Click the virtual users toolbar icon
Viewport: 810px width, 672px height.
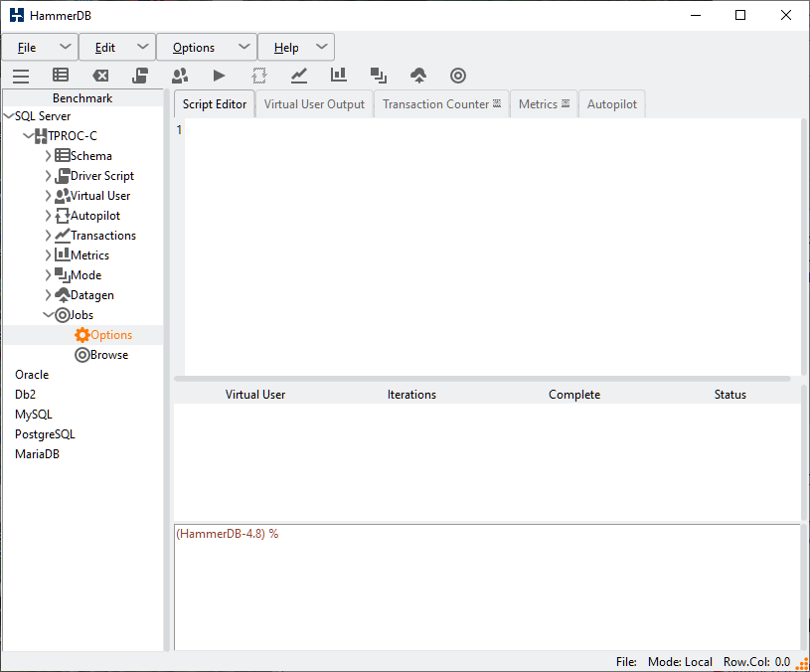tap(180, 76)
